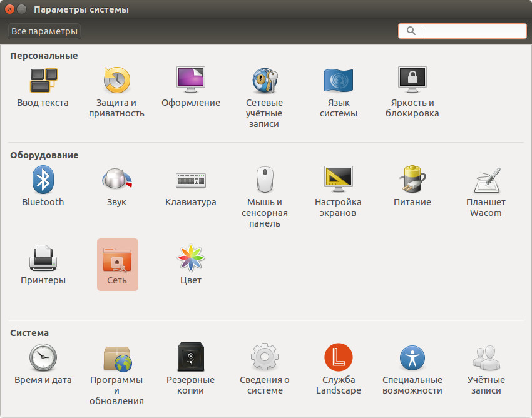Open Планшет Wacom settings
Image resolution: width=532 pixels, height=418 pixels.
click(486, 180)
